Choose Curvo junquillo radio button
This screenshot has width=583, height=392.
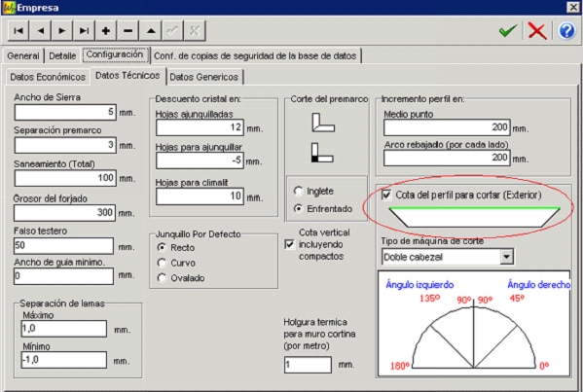point(162,263)
